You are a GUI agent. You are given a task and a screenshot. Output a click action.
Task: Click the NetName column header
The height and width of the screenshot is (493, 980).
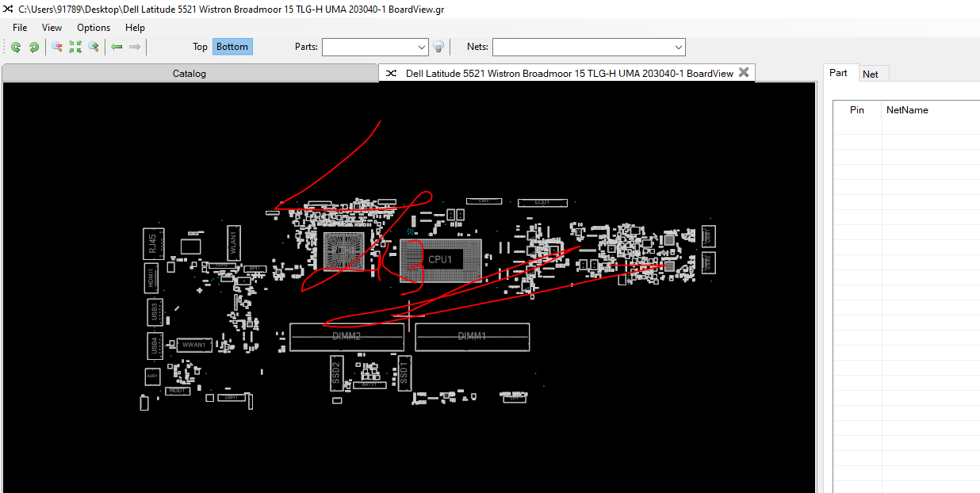pos(931,110)
